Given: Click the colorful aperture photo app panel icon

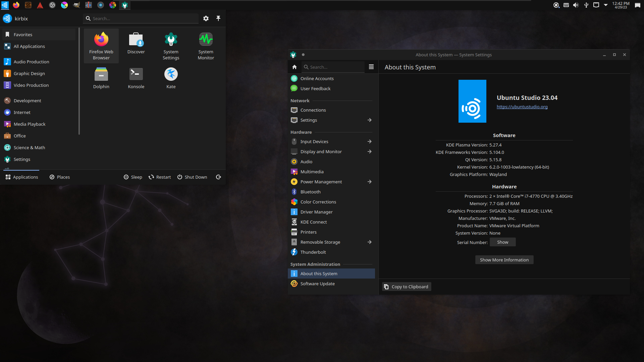Looking at the screenshot, I should pyautogui.click(x=113, y=5).
